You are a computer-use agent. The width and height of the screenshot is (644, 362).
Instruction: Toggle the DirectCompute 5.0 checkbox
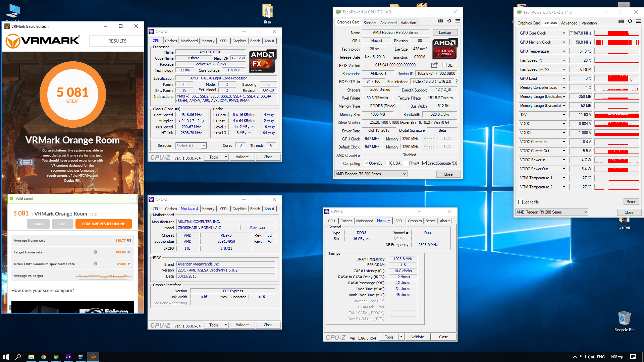point(424,163)
